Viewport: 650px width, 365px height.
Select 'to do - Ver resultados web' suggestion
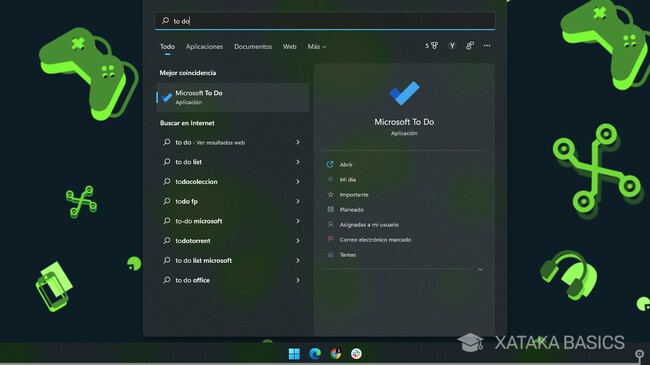click(210, 142)
